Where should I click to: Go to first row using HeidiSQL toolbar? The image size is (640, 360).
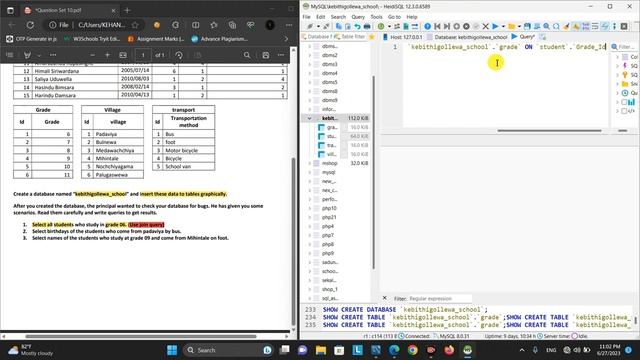(437, 26)
